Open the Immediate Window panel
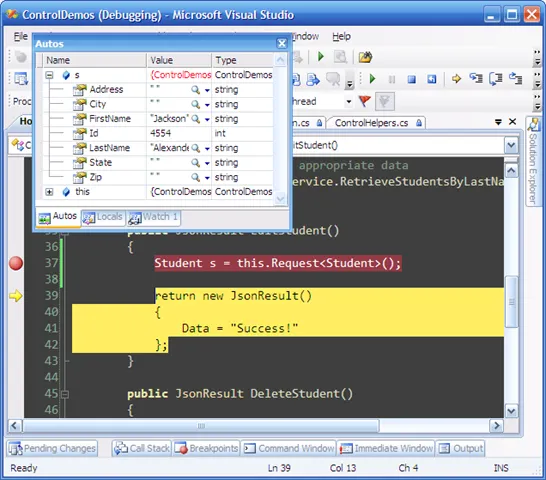This screenshot has height=480, width=546. point(386,448)
